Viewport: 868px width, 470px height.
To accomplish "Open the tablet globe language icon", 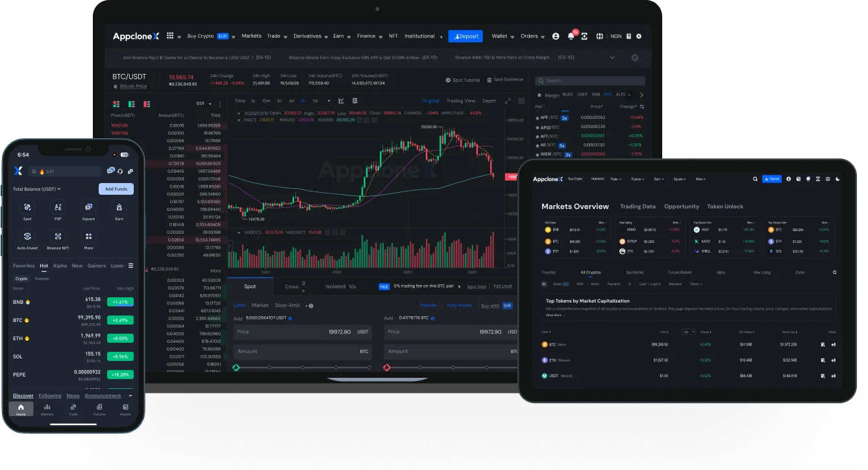I will (x=828, y=179).
